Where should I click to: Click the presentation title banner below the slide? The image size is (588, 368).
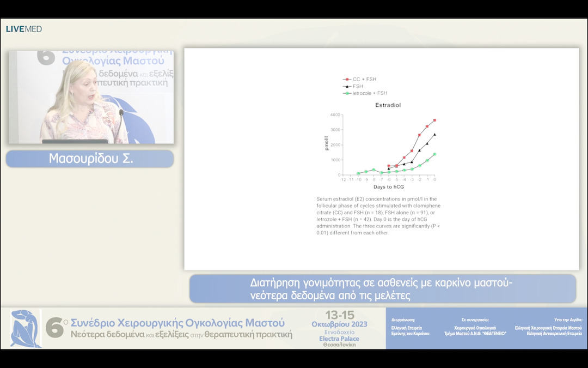pos(382,289)
